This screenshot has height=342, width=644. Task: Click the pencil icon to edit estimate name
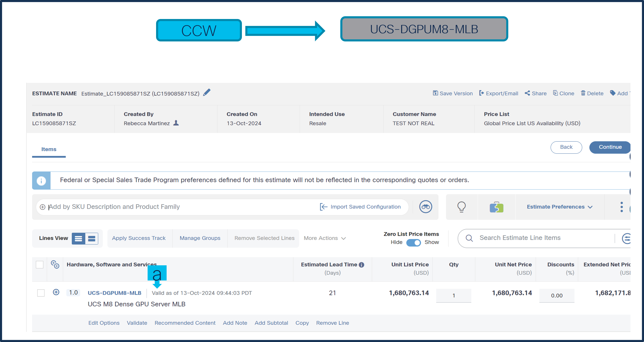point(206,93)
